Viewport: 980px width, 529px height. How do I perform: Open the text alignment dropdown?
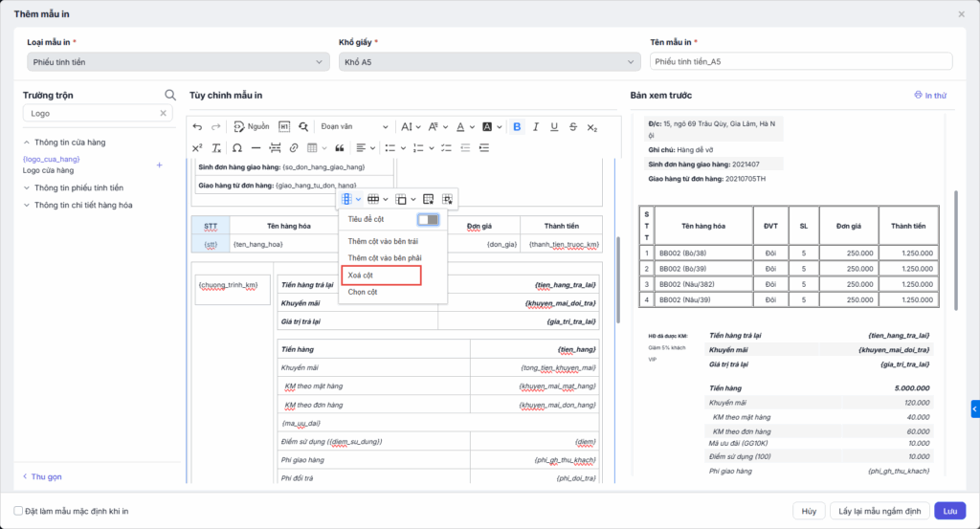click(366, 148)
